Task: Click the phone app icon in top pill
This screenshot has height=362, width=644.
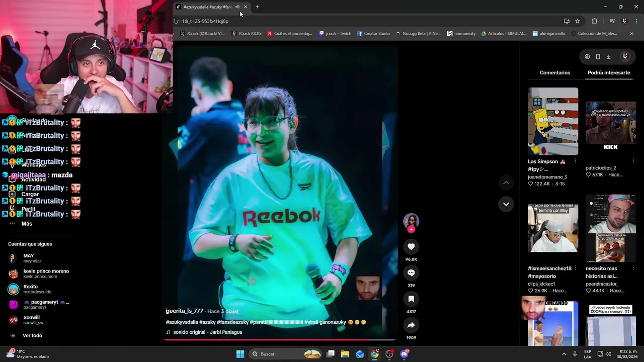Action: pyautogui.click(x=598, y=57)
